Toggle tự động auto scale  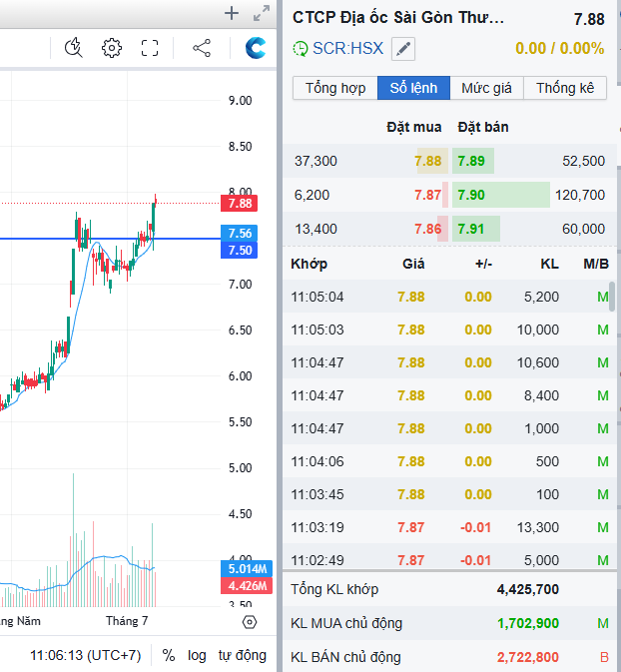pos(243,655)
